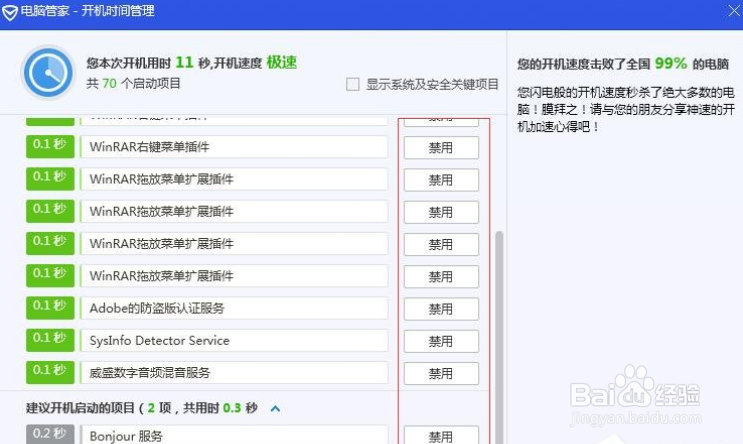The width and height of the screenshot is (743, 444).
Task: Click the startup list vertical scrollbar thumb
Action: coord(498,337)
